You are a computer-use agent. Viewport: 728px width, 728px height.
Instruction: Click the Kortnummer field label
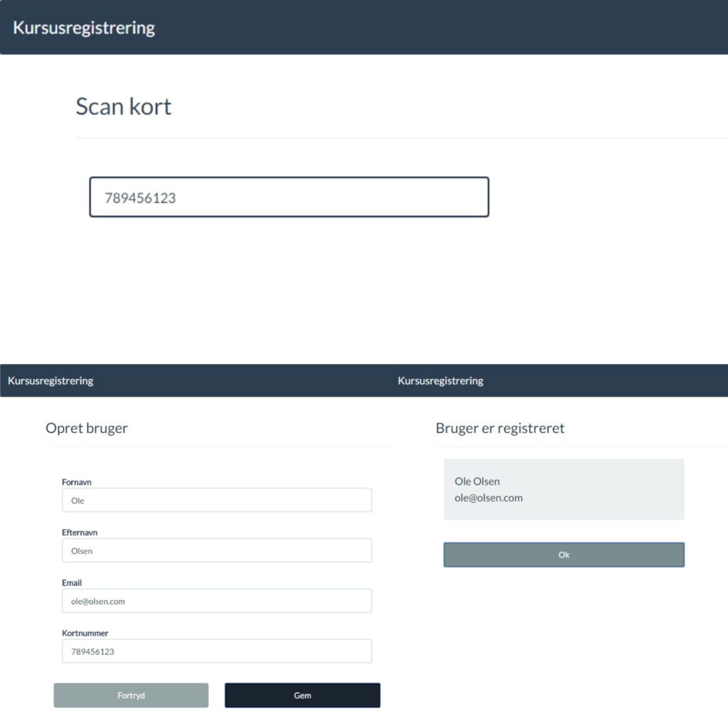click(x=85, y=633)
